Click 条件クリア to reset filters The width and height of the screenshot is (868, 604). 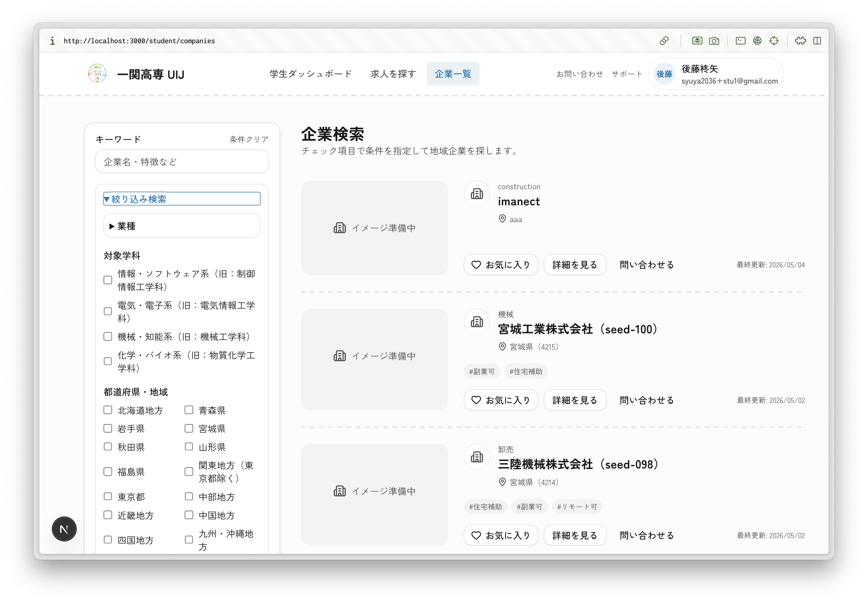[249, 140]
